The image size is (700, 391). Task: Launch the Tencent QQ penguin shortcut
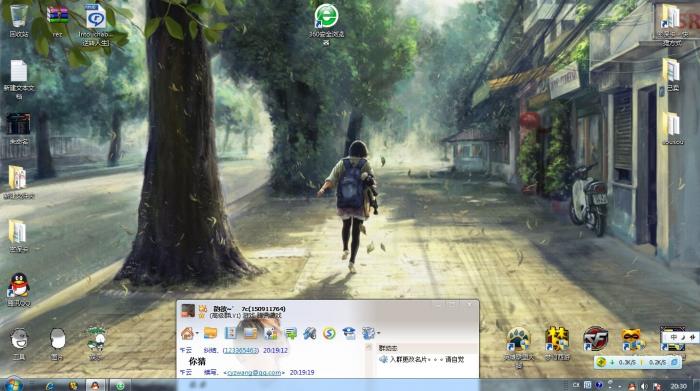coord(19,285)
